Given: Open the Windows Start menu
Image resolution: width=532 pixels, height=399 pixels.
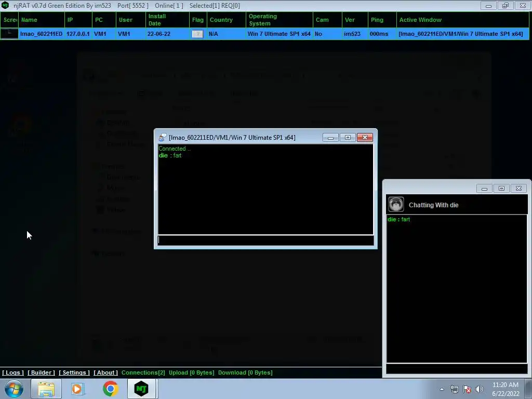Looking at the screenshot, I should 14,389.
